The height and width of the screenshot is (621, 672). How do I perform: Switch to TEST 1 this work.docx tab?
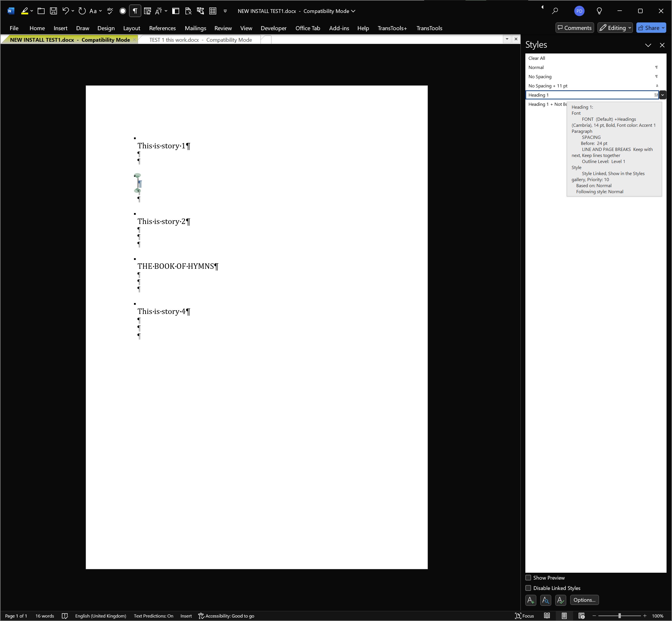(200, 40)
